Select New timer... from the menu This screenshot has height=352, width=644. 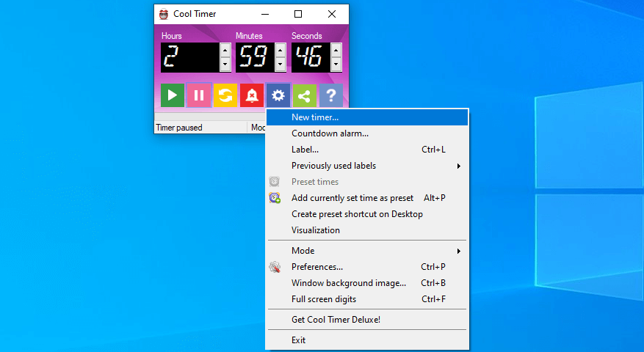pos(367,117)
